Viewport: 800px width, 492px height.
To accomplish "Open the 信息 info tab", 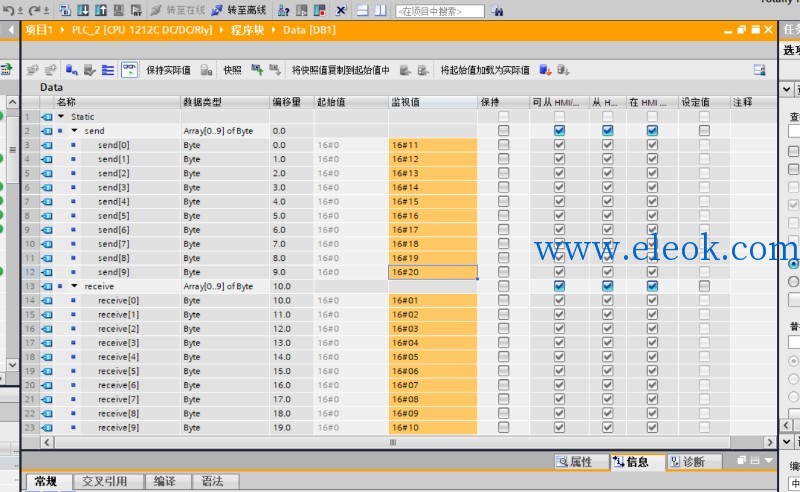I will 637,461.
